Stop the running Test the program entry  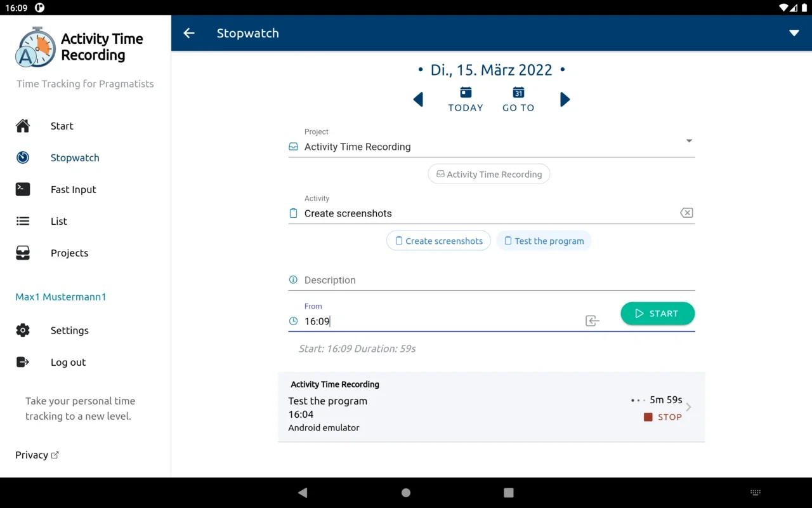[663, 417]
